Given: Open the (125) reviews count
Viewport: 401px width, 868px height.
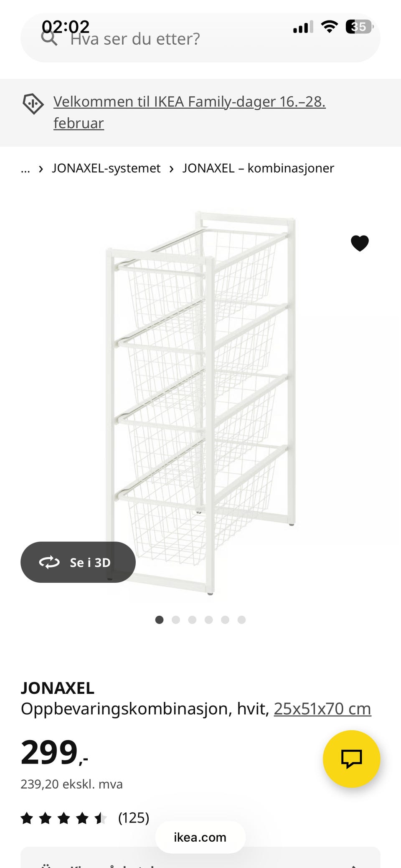Looking at the screenshot, I should click(x=134, y=817).
